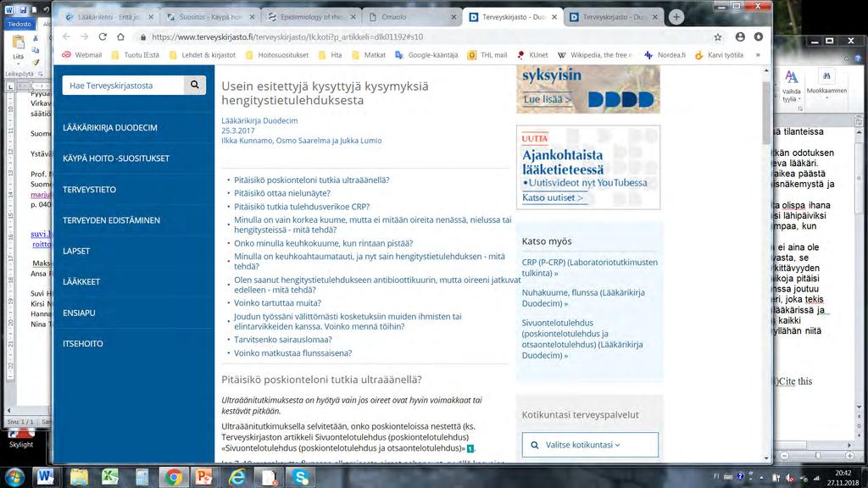
Task: Open the Matkat bookmark folder
Action: [369, 55]
